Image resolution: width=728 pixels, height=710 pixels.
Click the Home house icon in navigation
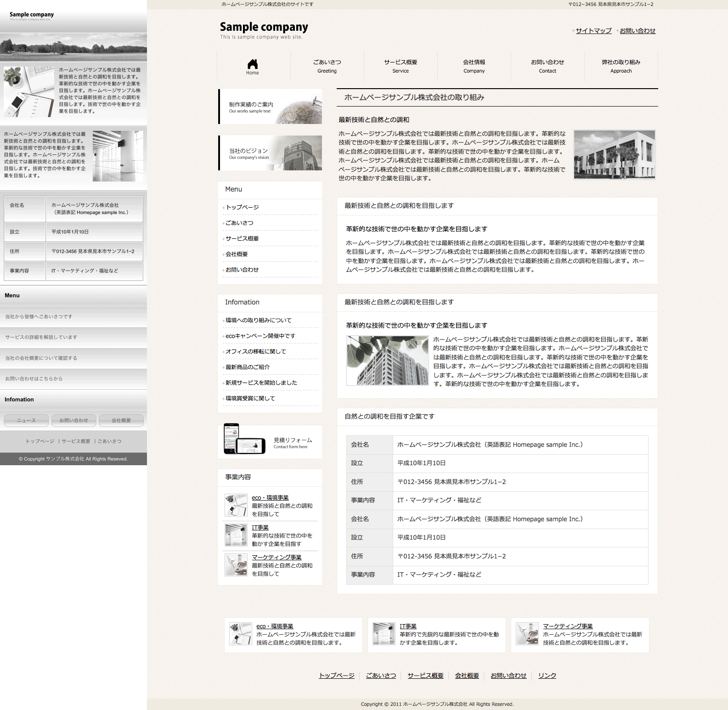[253, 64]
